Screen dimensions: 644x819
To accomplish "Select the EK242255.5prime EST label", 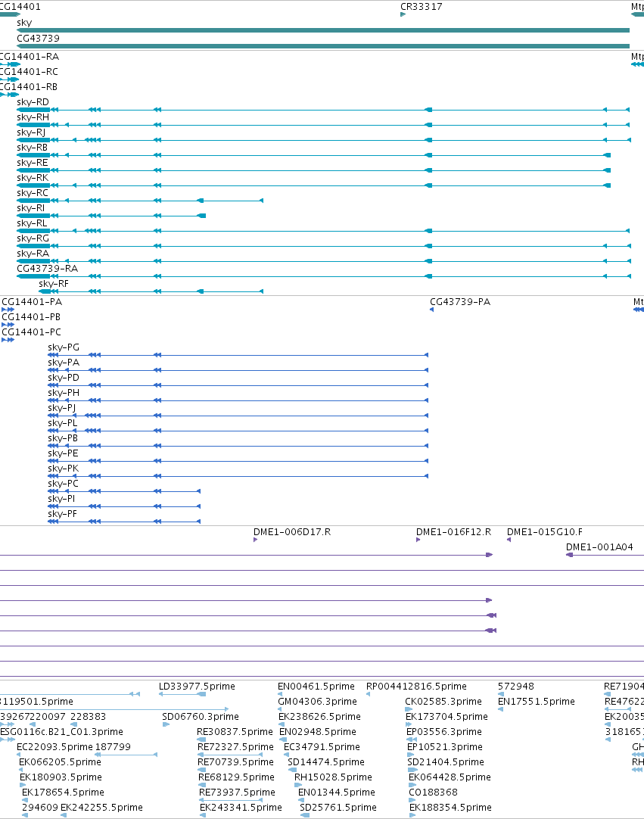I will click(102, 808).
